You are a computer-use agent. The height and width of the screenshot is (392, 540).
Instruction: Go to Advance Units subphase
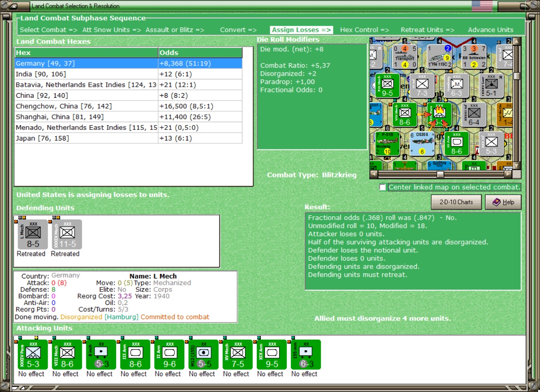pyautogui.click(x=491, y=30)
